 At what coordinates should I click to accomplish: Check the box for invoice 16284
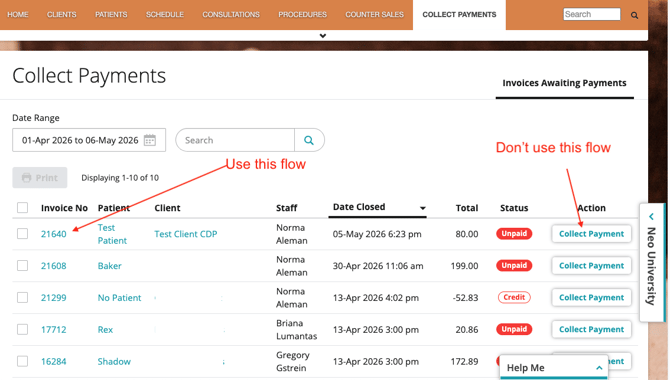pyautogui.click(x=23, y=361)
